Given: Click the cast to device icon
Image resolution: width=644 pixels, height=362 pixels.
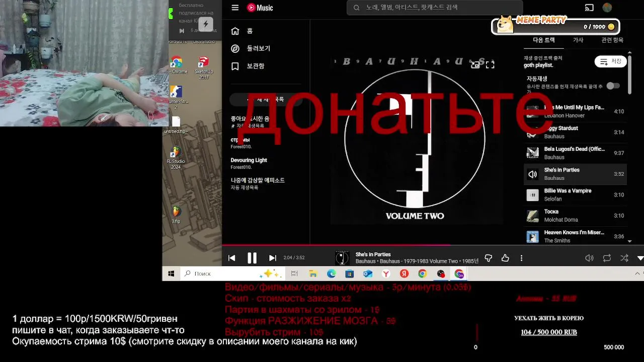Looking at the screenshot, I should [589, 8].
